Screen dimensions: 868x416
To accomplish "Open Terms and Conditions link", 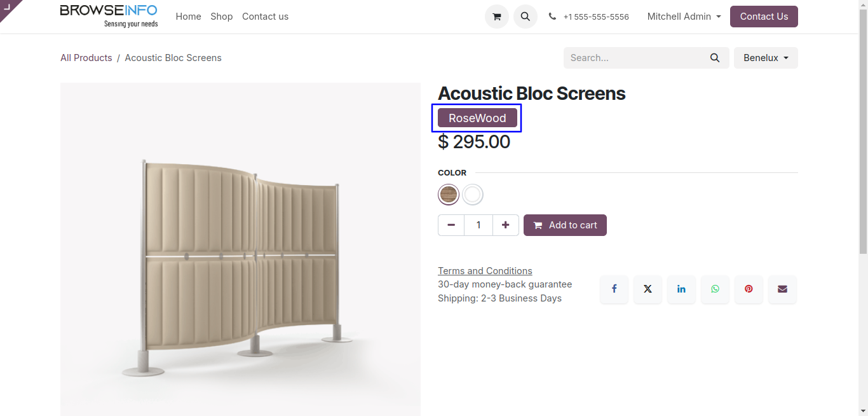I will pos(485,271).
